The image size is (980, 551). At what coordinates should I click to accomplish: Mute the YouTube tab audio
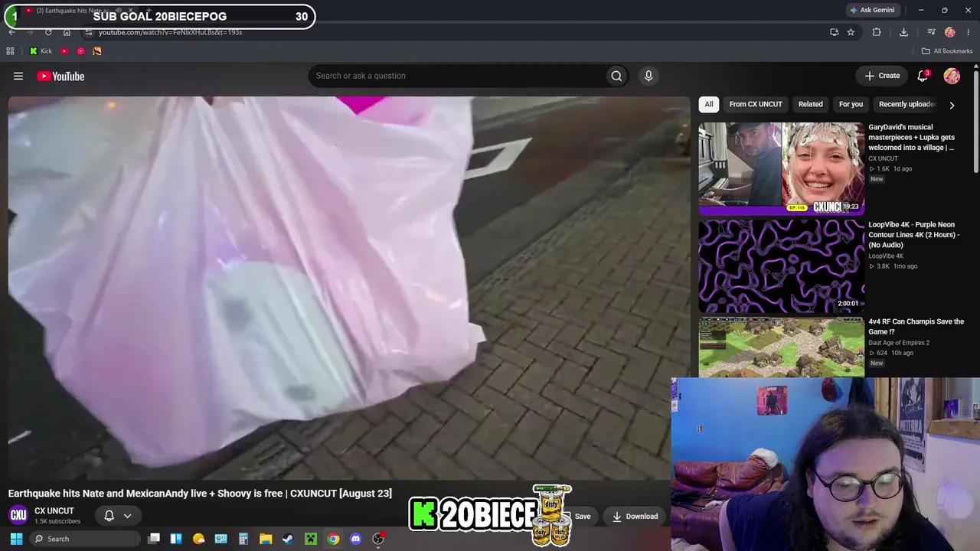coord(118,11)
